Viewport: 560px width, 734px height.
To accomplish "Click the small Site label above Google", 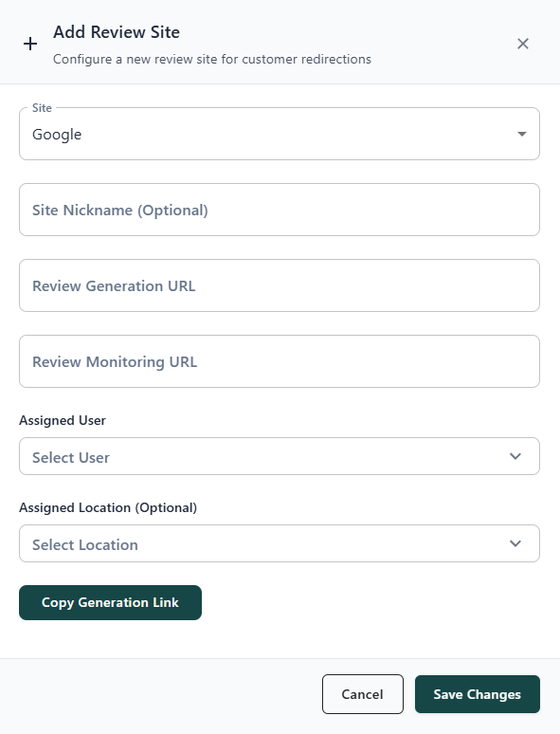I will (x=42, y=108).
